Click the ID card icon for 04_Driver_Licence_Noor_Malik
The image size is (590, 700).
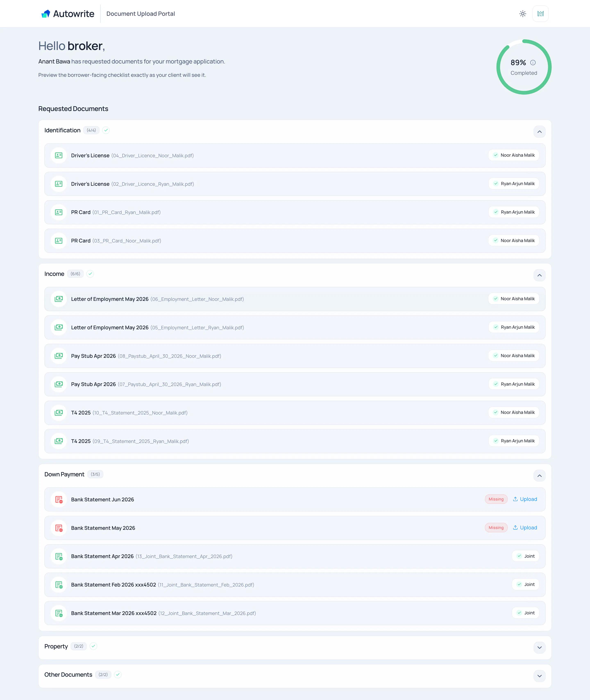pos(59,155)
